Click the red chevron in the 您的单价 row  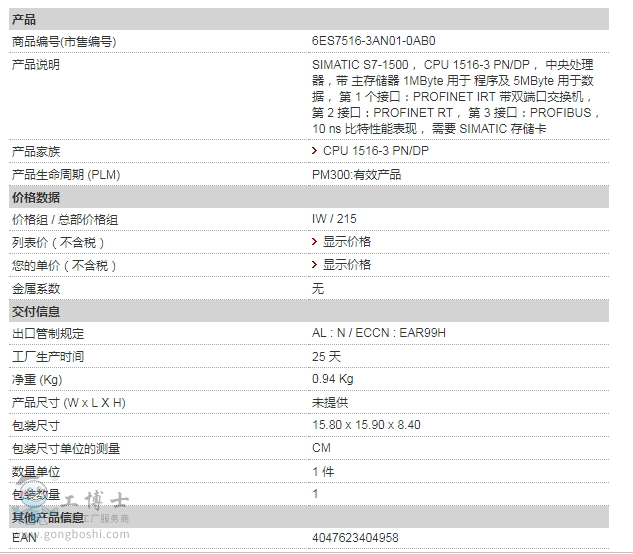[x=314, y=264]
